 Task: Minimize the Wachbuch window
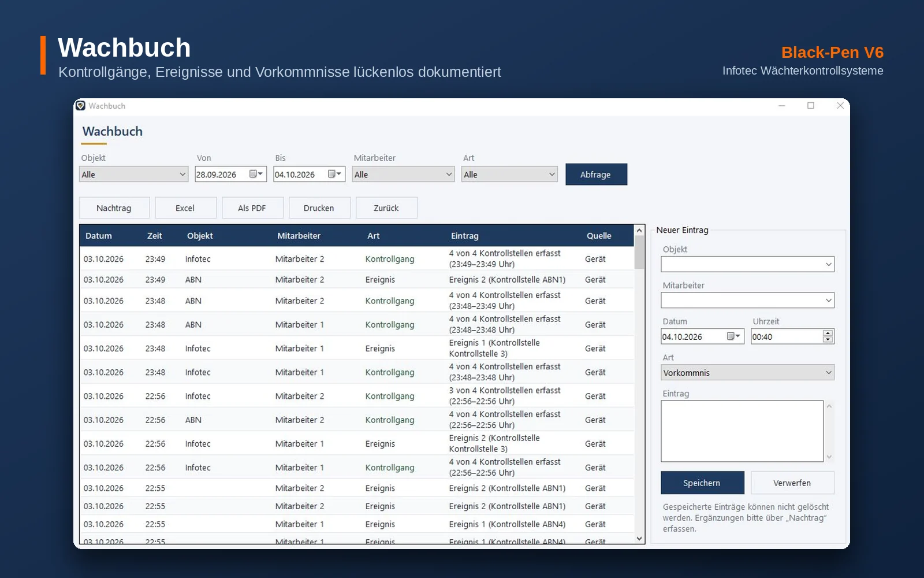(782, 106)
